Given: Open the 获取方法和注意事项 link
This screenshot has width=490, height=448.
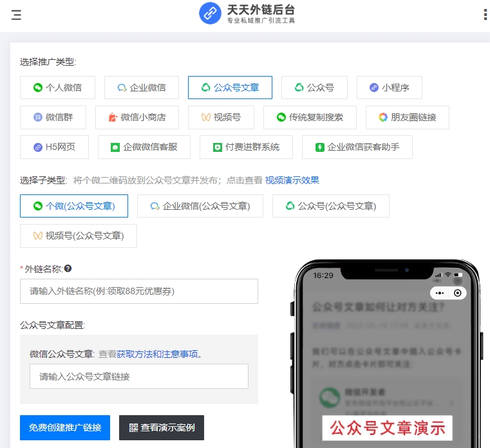Looking at the screenshot, I should click(157, 354).
